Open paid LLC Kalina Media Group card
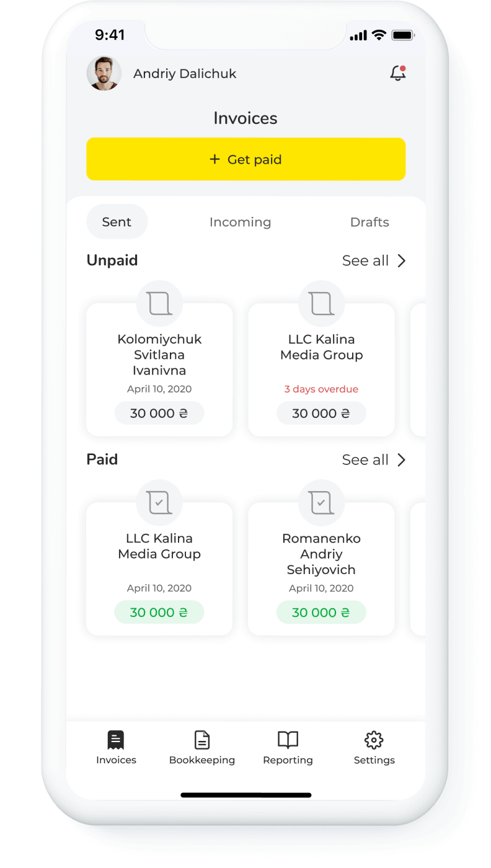Viewport: 491px width, 868px height. [159, 569]
